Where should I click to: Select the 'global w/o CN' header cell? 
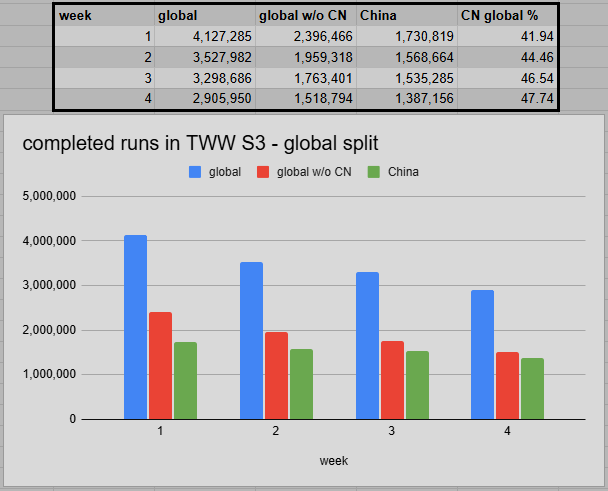pyautogui.click(x=306, y=16)
